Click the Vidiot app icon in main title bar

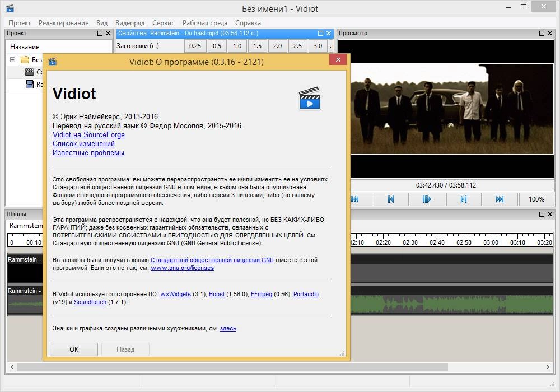click(10, 8)
